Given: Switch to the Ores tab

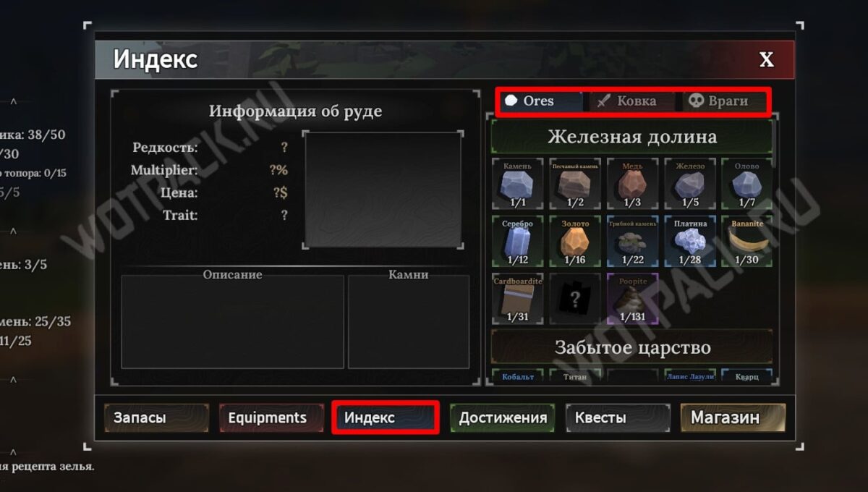Looking at the screenshot, I should point(541,101).
